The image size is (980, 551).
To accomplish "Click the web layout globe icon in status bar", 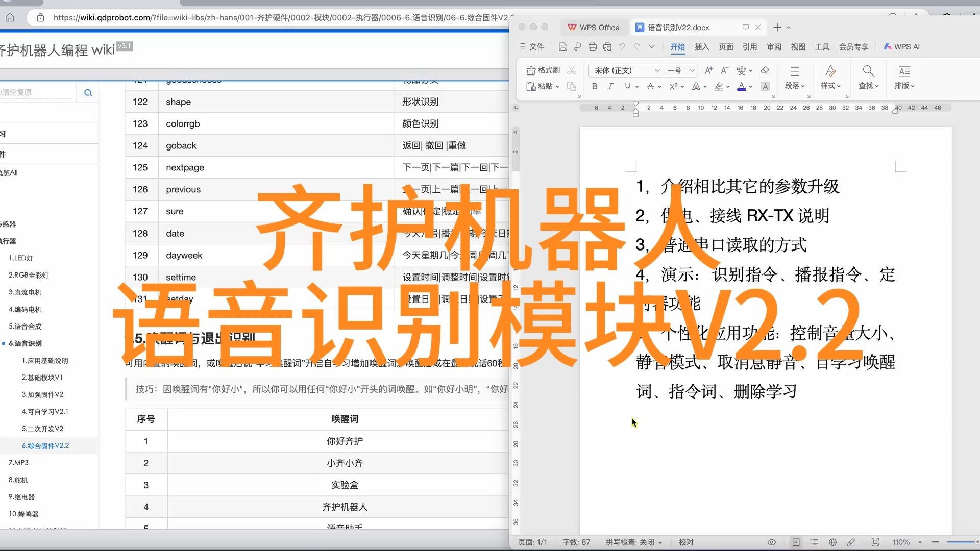I will pyautogui.click(x=832, y=542).
